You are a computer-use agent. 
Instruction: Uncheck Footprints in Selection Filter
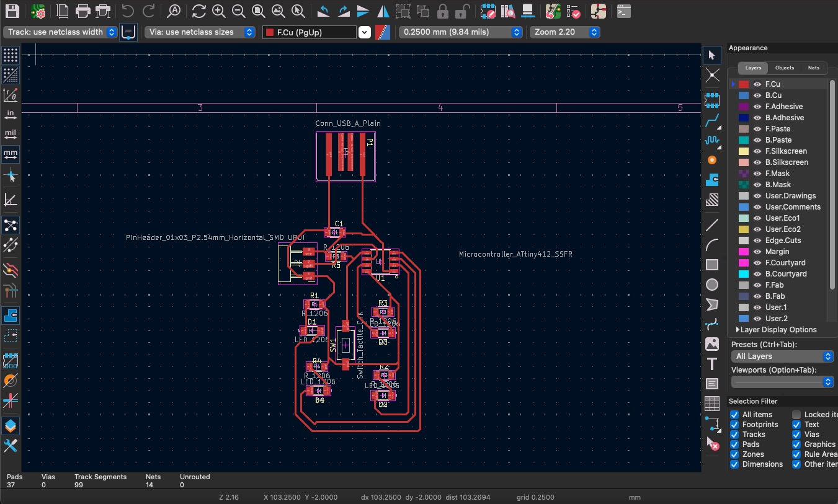tap(734, 425)
